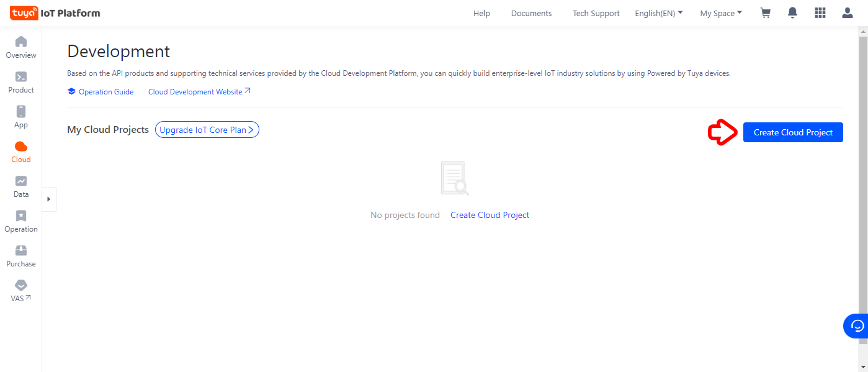This screenshot has width=868, height=372.
Task: Expand the English(EN) language dropdown
Action: click(x=658, y=13)
